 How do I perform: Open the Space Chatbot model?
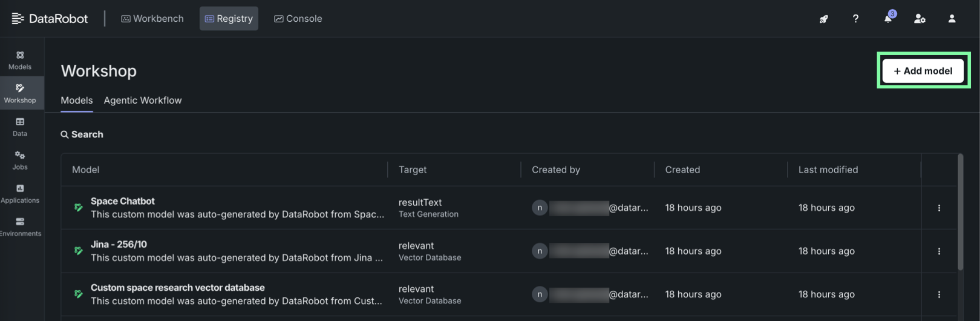(x=123, y=201)
